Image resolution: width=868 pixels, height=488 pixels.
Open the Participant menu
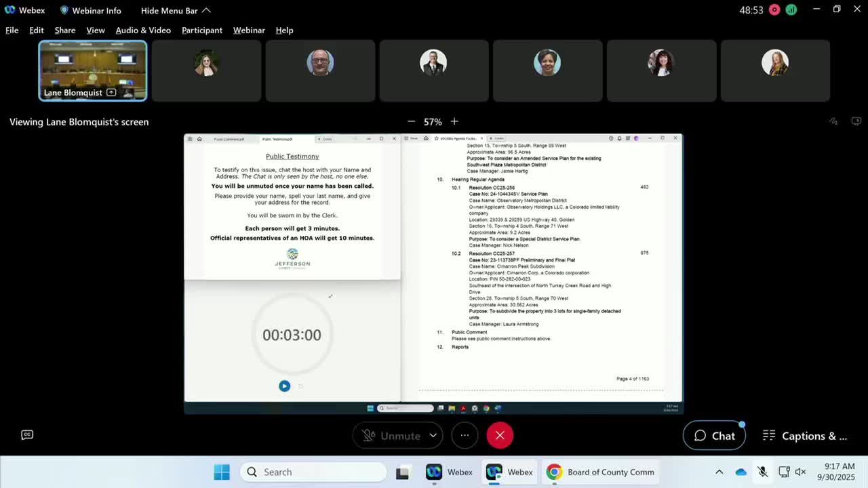pyautogui.click(x=202, y=30)
